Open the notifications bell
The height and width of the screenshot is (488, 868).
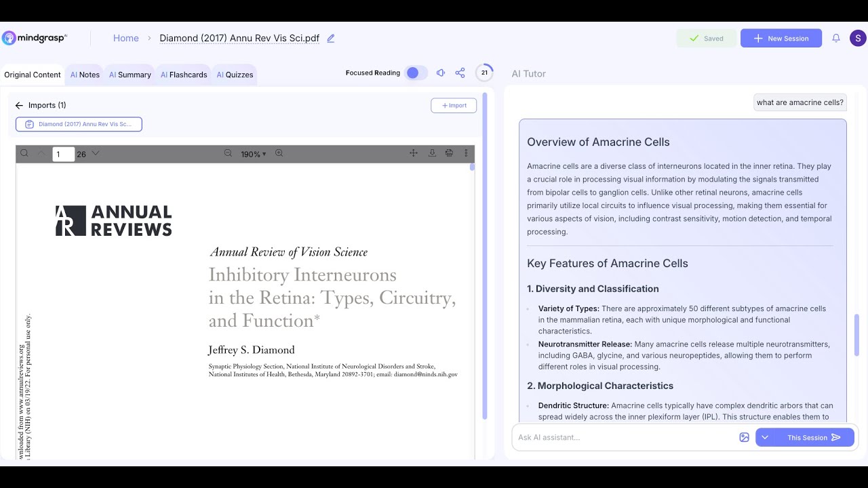[836, 39]
